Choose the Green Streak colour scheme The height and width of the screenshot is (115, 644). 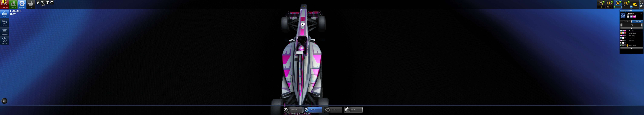point(632,45)
